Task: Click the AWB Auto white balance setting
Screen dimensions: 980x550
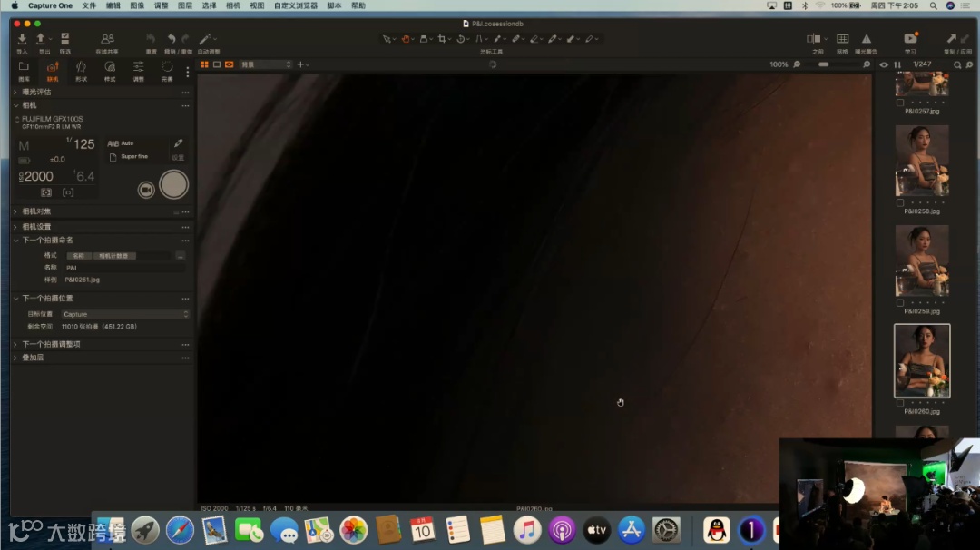Action: 121,143
